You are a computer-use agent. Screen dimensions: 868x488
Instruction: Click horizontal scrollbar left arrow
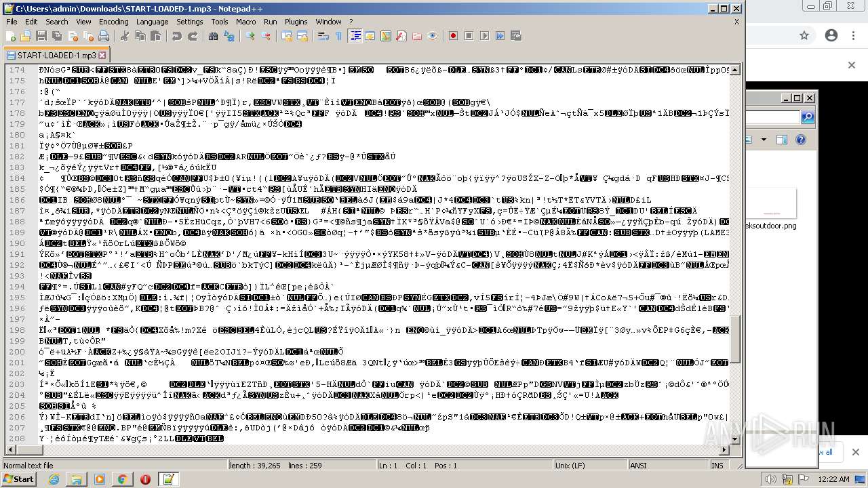(10, 450)
